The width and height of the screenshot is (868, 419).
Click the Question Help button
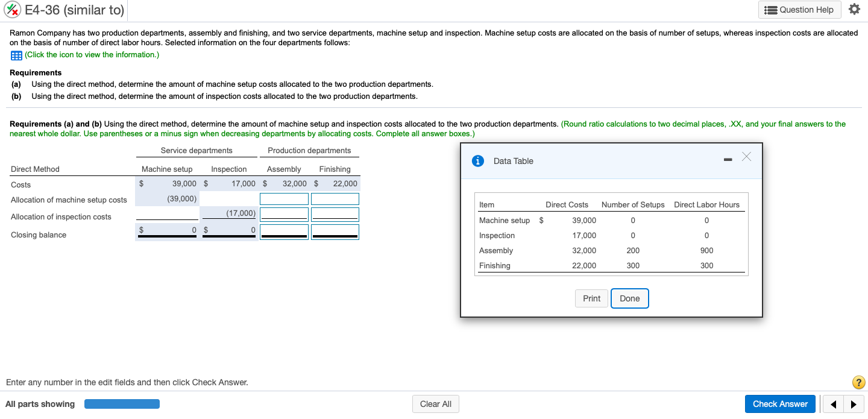coord(799,10)
